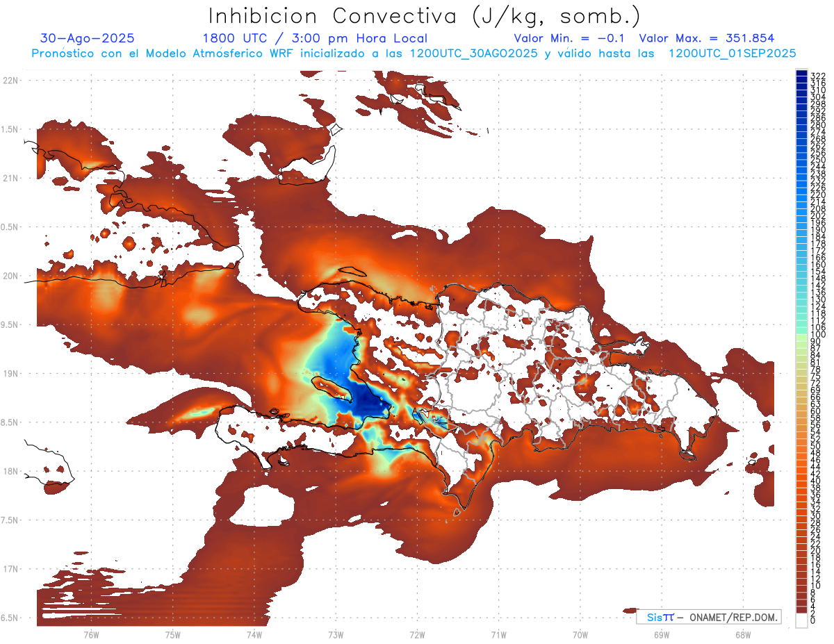Screen dimensions: 834x644
Task: Click the "Valor Max. = 351.854" text
Action: [707, 38]
